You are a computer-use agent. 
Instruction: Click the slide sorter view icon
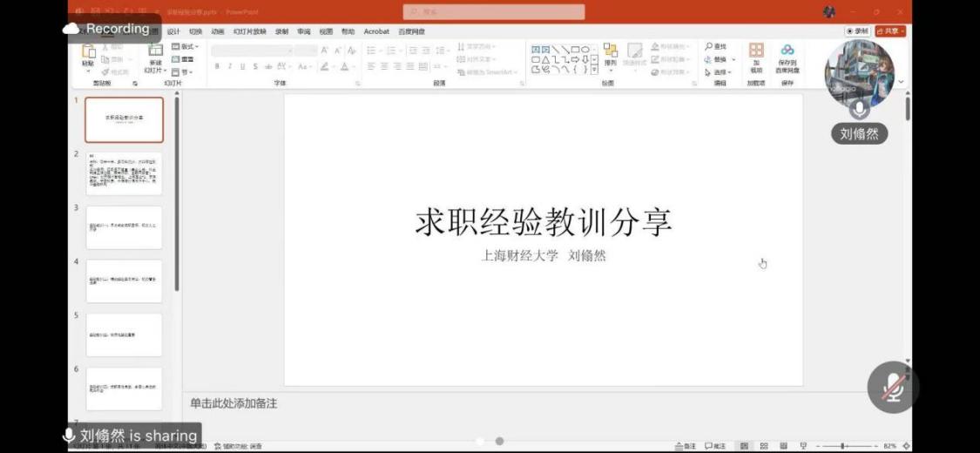[x=763, y=446]
